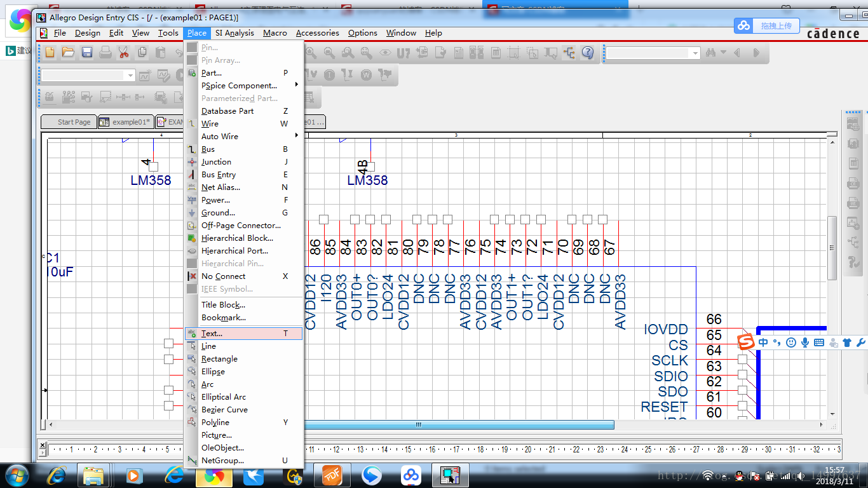The width and height of the screenshot is (868, 488).
Task: Click the power marker W icon
Action: 366,75
